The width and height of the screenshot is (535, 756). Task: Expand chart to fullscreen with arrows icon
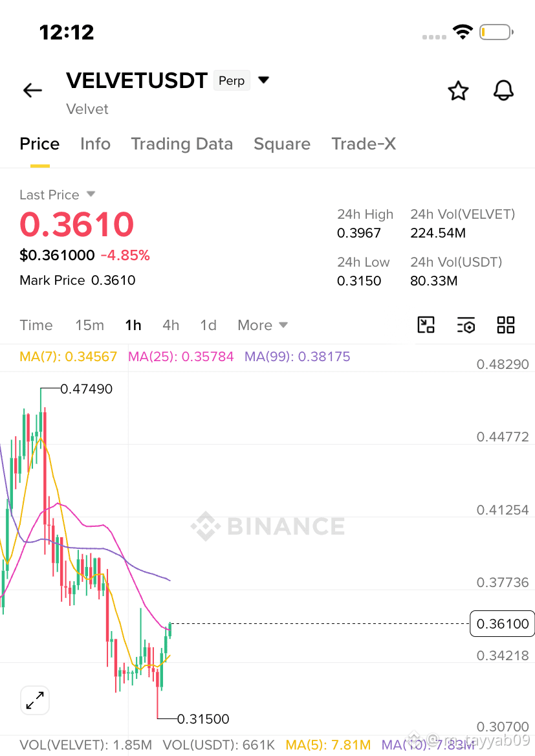(x=35, y=700)
